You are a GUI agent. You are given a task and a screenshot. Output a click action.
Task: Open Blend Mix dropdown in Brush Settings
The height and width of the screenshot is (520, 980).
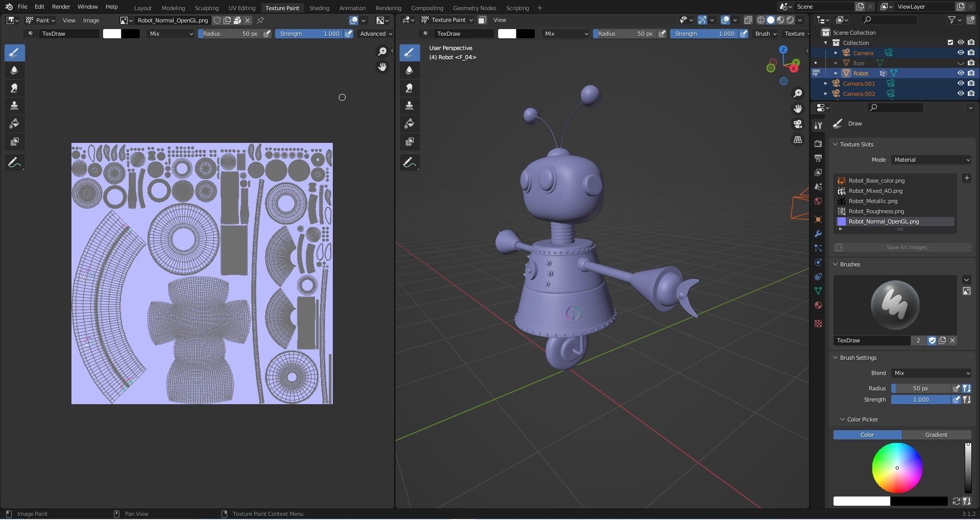(931, 373)
